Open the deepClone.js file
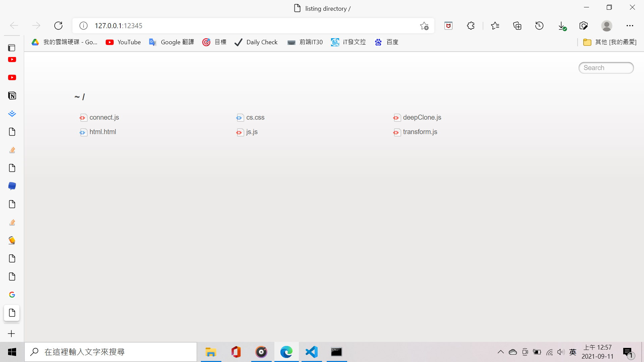644x362 pixels. 422,117
